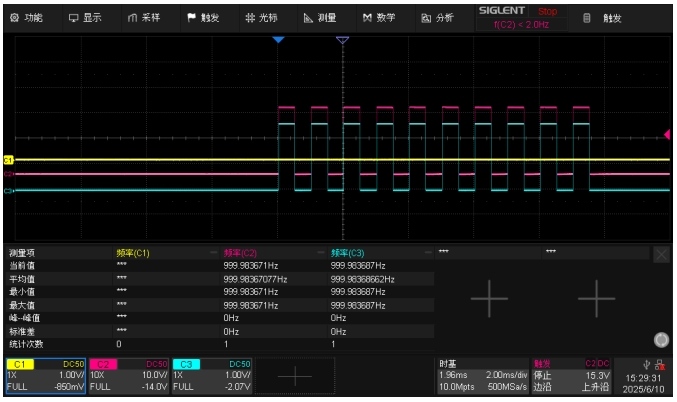
Task: Close the measurement statistics panel
Action: (661, 255)
